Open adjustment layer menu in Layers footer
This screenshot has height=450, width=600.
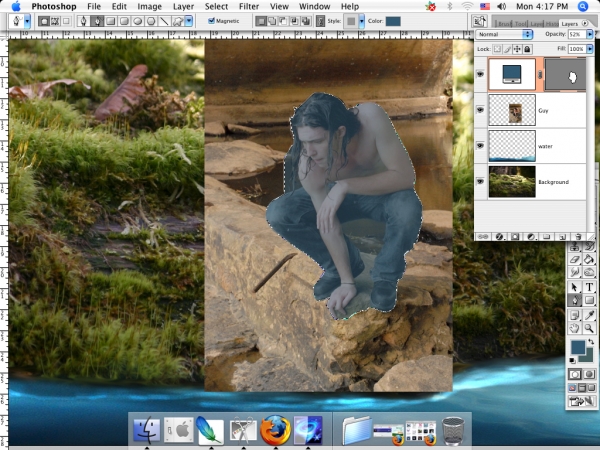531,237
